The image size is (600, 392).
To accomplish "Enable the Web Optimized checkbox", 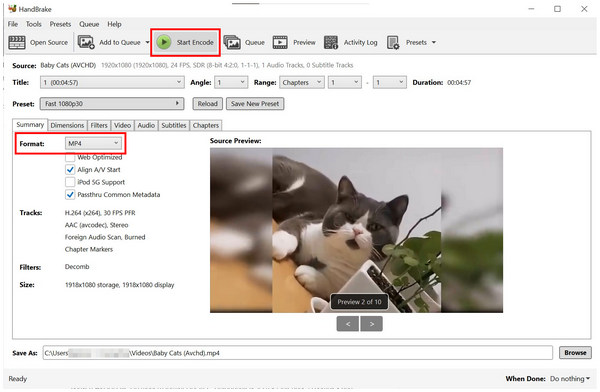I will [70, 157].
